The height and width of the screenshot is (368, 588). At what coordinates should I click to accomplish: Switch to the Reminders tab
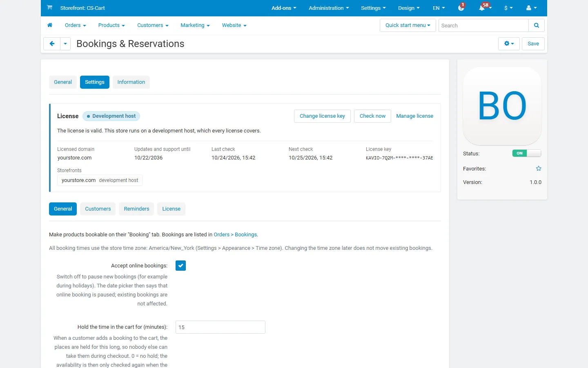coord(136,209)
